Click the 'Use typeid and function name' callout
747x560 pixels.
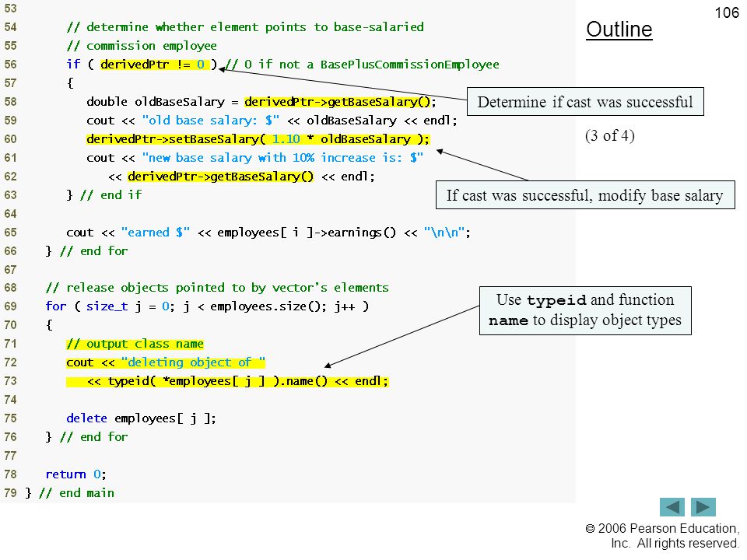(585, 310)
